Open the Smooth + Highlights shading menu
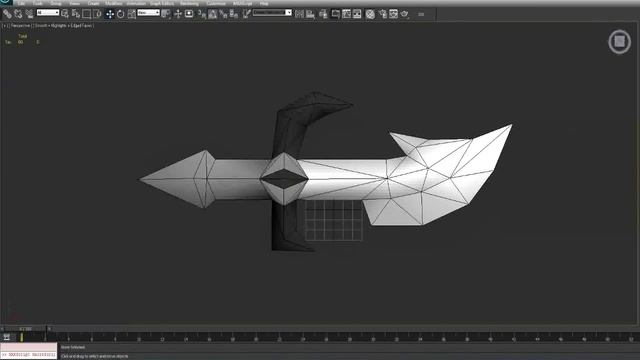The height and width of the screenshot is (360, 640). (x=51, y=25)
